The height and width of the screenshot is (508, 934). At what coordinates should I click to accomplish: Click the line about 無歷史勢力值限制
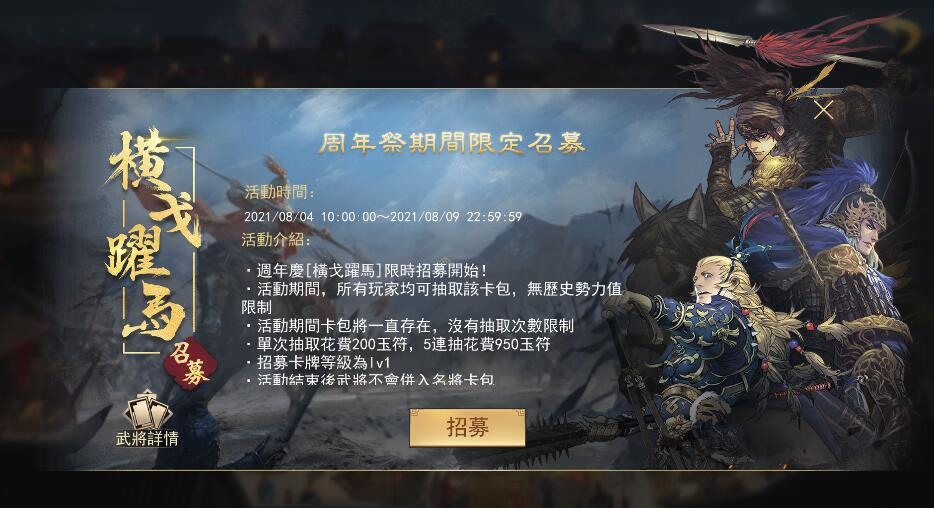tap(432, 298)
